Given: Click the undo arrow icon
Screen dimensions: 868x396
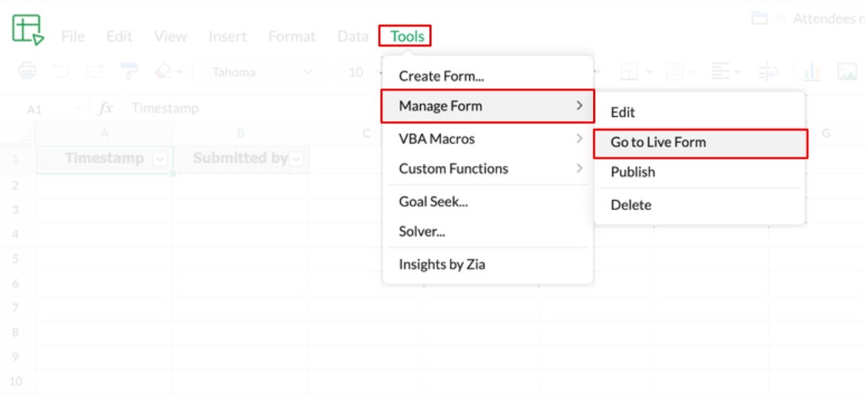Looking at the screenshot, I should click(x=62, y=71).
